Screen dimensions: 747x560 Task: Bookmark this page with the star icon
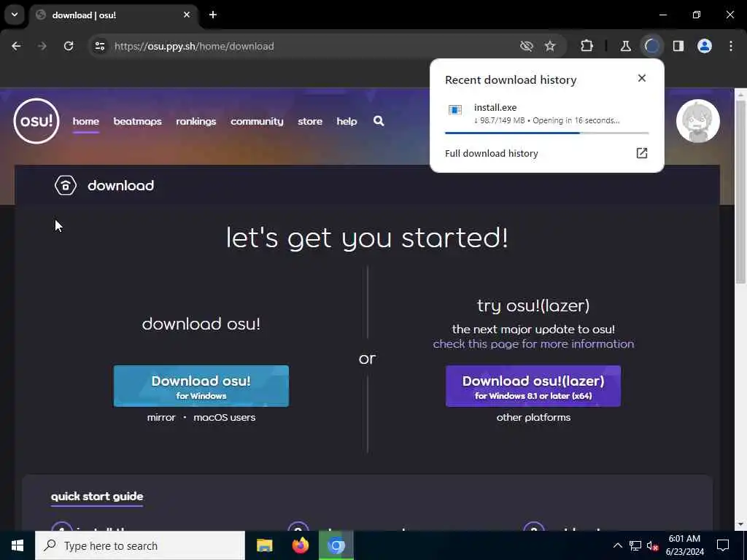(550, 46)
